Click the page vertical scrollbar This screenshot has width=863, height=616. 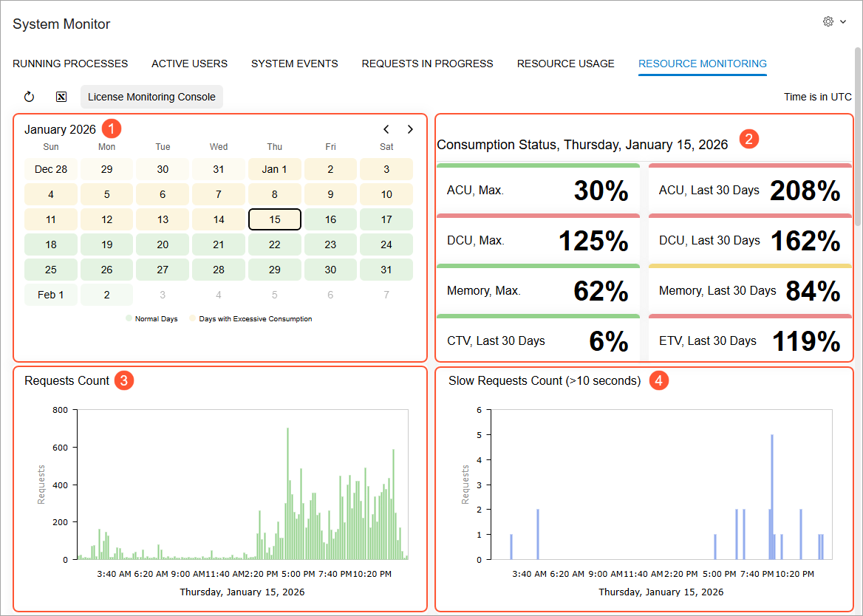[858, 136]
